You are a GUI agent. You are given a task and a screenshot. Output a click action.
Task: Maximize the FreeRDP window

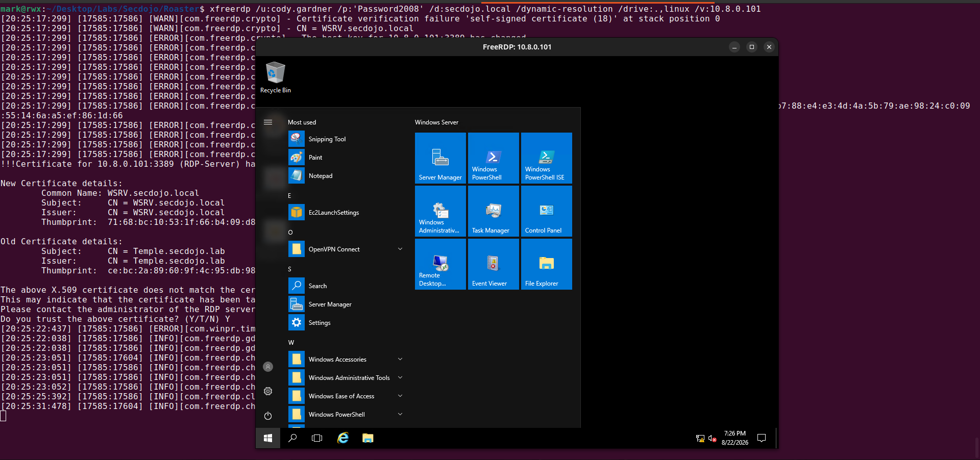click(752, 47)
